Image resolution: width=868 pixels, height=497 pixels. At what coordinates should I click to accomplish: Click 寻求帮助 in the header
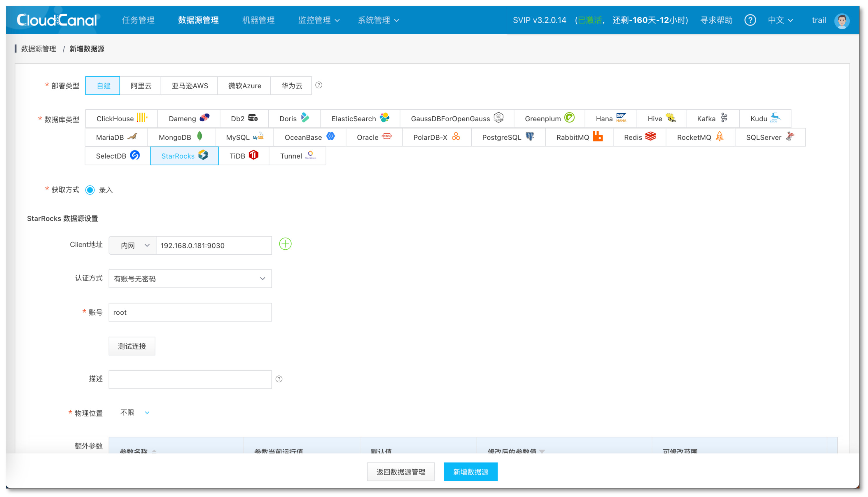[716, 20]
